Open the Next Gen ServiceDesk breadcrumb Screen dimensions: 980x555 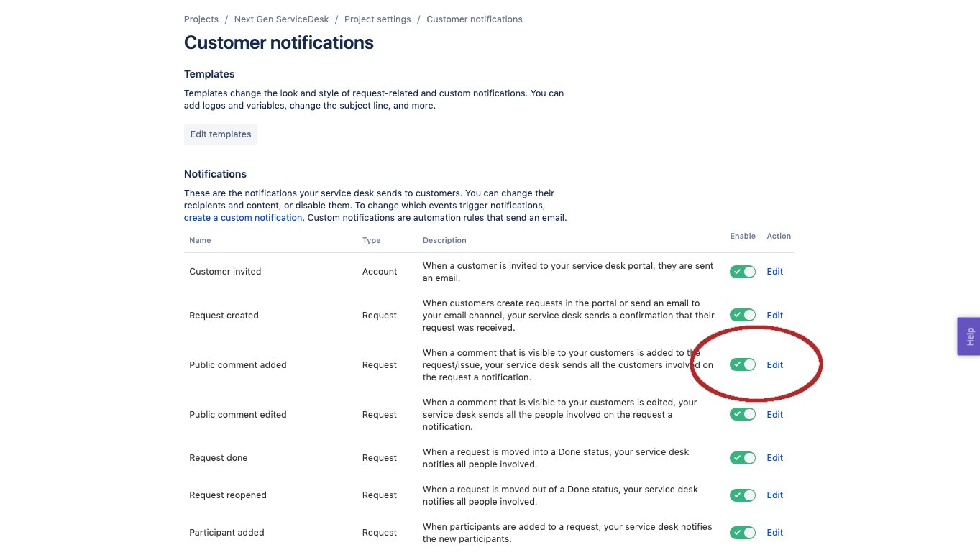point(281,19)
